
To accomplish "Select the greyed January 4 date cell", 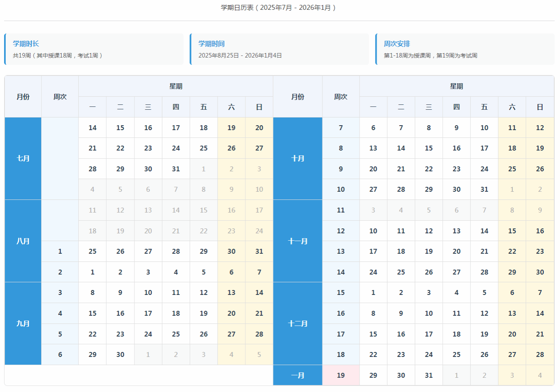I will point(540,375).
